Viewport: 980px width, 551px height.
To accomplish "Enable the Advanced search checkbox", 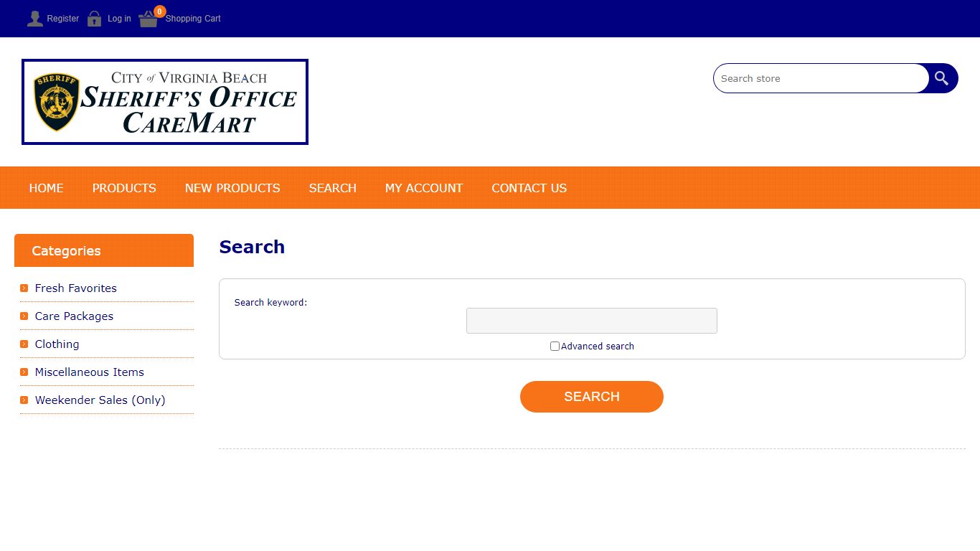I will (555, 347).
